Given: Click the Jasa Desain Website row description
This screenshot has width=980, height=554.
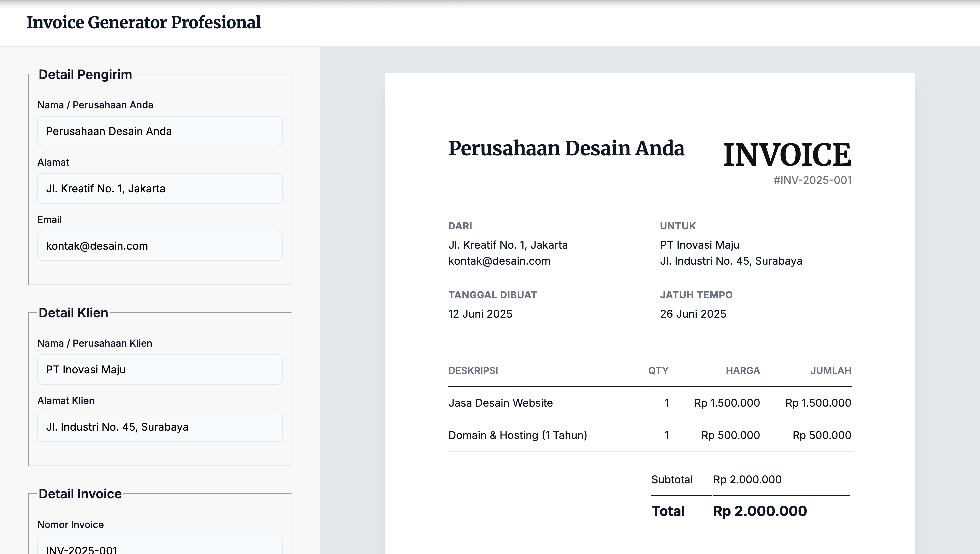Looking at the screenshot, I should coord(500,403).
